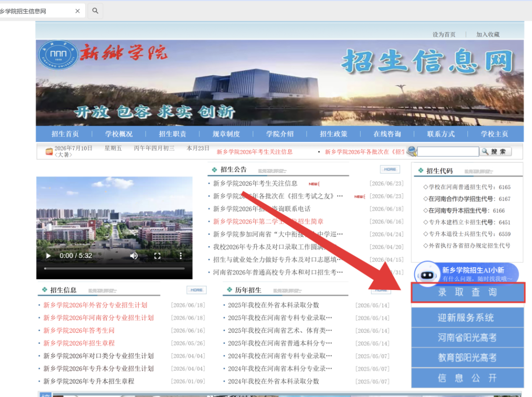Image resolution: width=532 pixels, height=397 pixels.
Task: Click 在河南专升本招生代号：6166 text
Action: [x=464, y=211]
